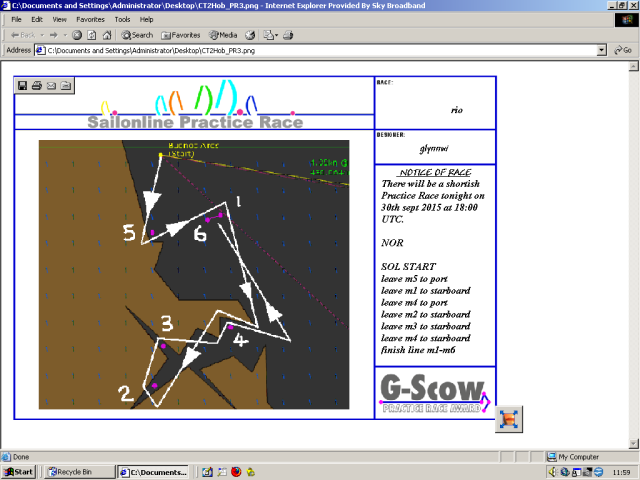Viewport: 640px width, 480px height.
Task: Click the vertical scrollbar up arrow
Action: click(633, 66)
